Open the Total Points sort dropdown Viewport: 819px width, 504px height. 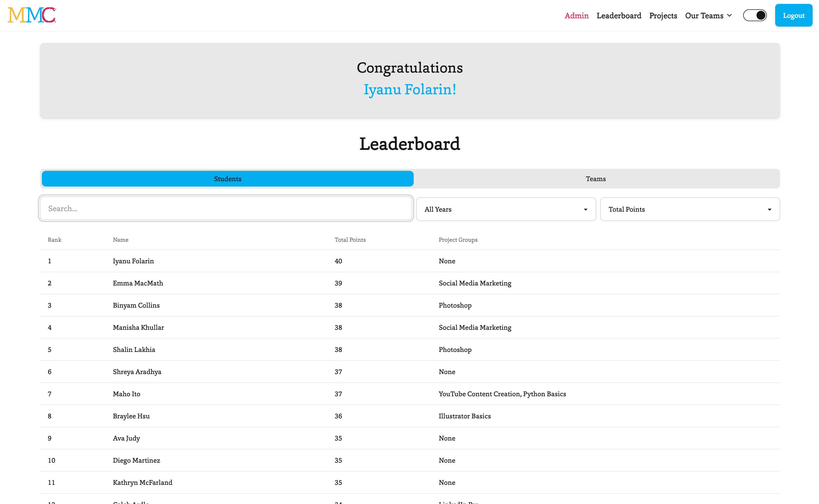point(689,209)
